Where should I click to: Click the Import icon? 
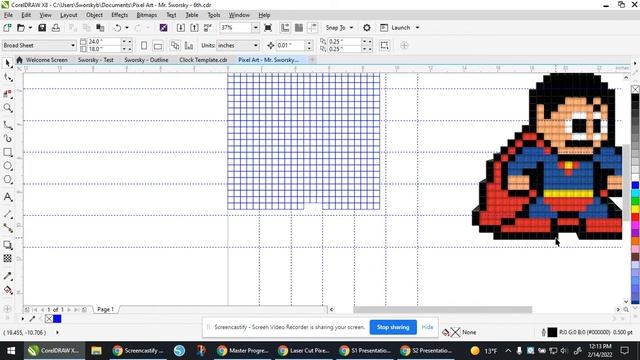181,28
